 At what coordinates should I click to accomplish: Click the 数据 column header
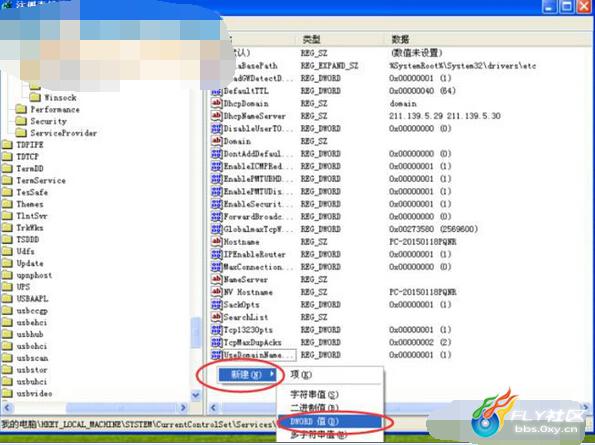tap(400, 39)
